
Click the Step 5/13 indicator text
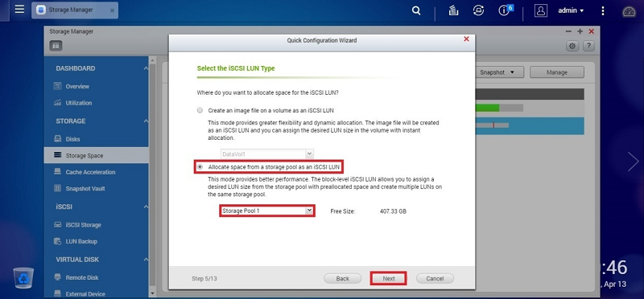pyautogui.click(x=204, y=278)
